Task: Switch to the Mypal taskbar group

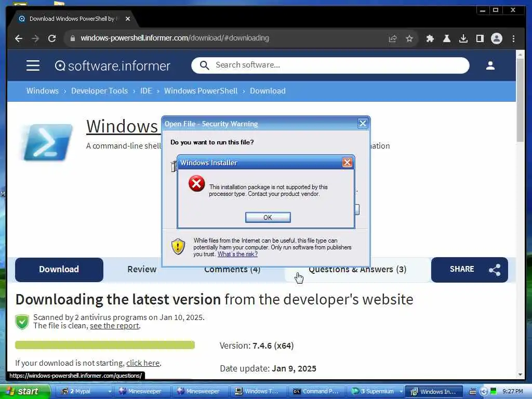Action: [82, 392]
